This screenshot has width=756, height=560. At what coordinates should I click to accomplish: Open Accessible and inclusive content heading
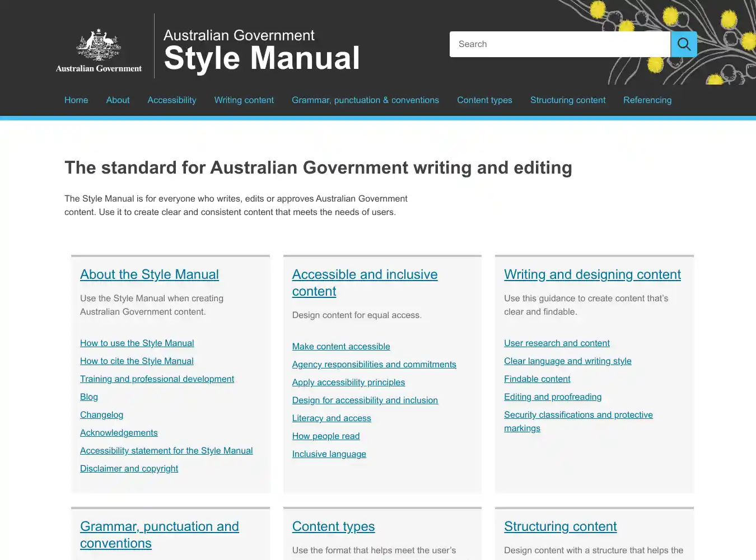click(x=365, y=283)
